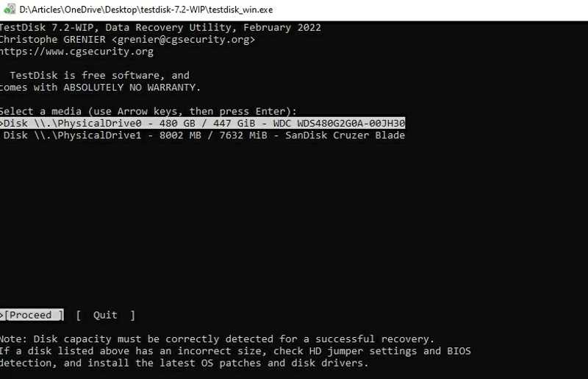The height and width of the screenshot is (379, 588).
Task: Click the TestDisk icon in the title bar
Action: (10, 9)
